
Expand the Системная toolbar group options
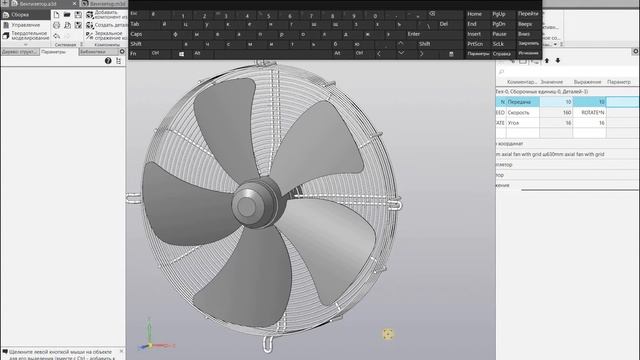(x=81, y=44)
